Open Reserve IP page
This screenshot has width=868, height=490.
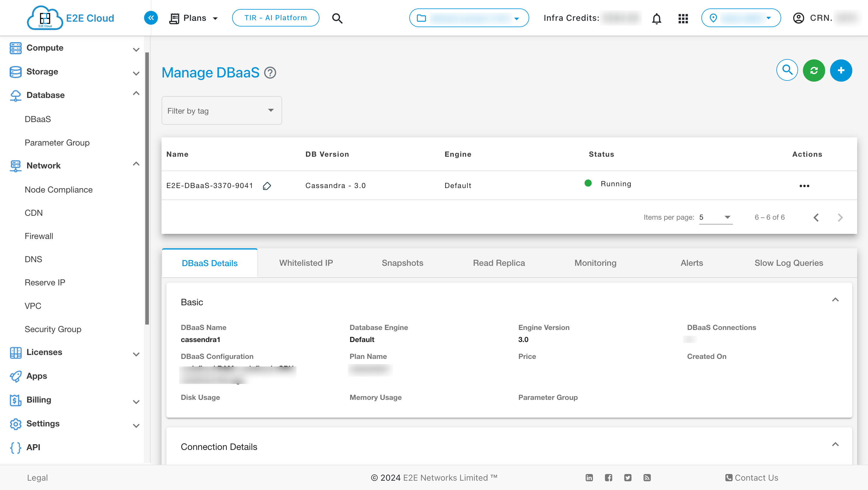45,282
